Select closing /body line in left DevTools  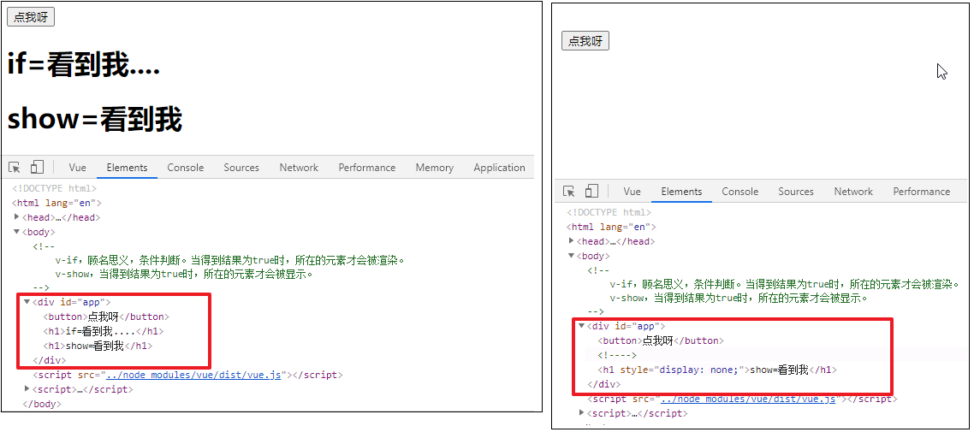[42, 404]
